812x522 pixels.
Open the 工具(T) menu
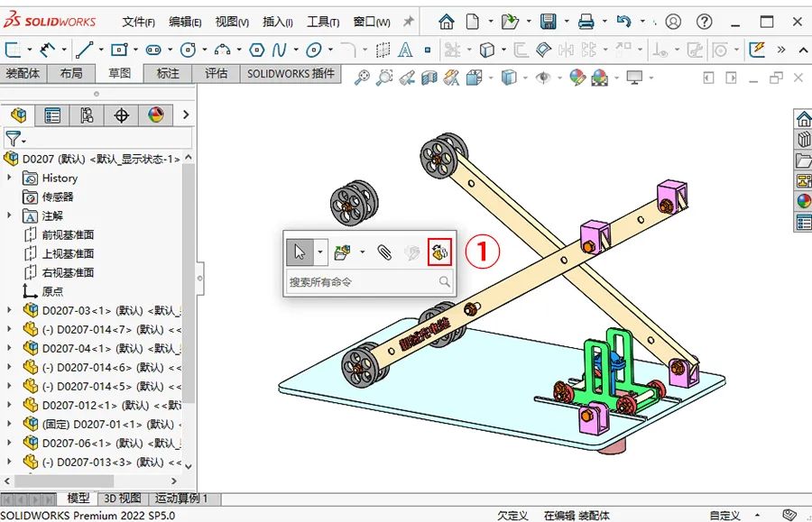[x=323, y=22]
